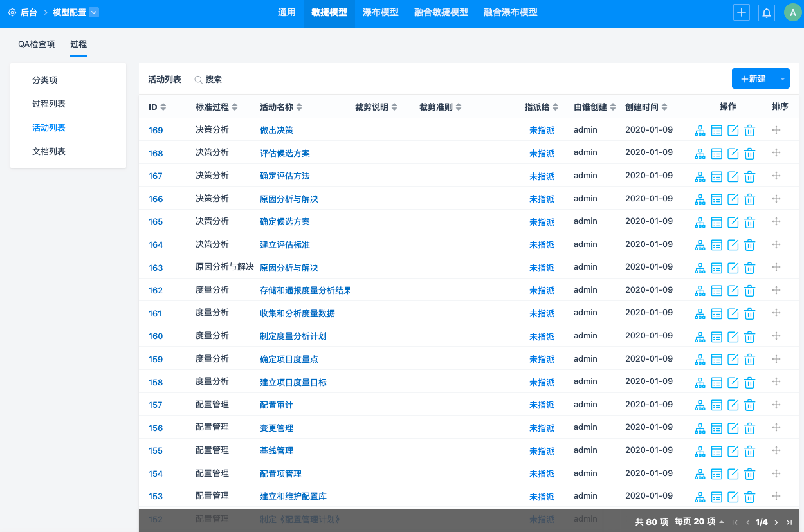Select 文档列表 in the left sidebar
The height and width of the screenshot is (532, 804).
point(49,152)
